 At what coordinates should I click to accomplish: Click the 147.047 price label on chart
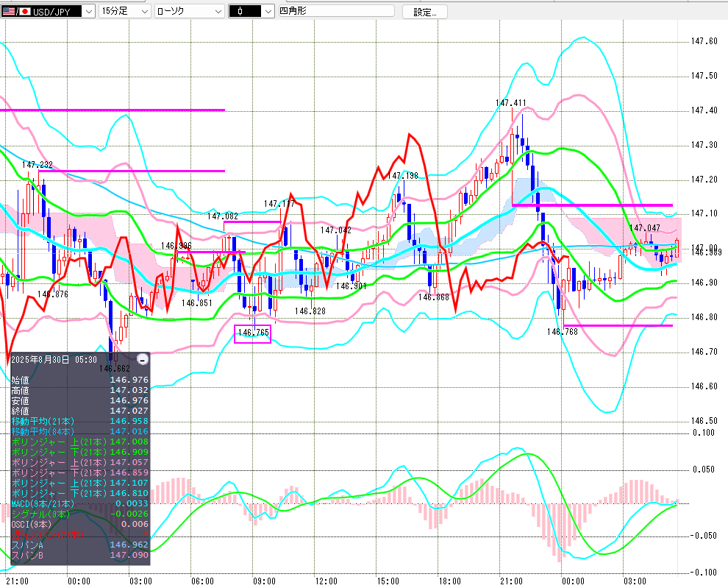pyautogui.click(x=644, y=228)
